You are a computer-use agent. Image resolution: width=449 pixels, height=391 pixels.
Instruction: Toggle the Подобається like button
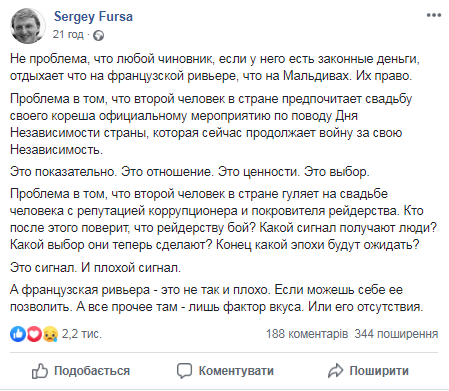81,371
